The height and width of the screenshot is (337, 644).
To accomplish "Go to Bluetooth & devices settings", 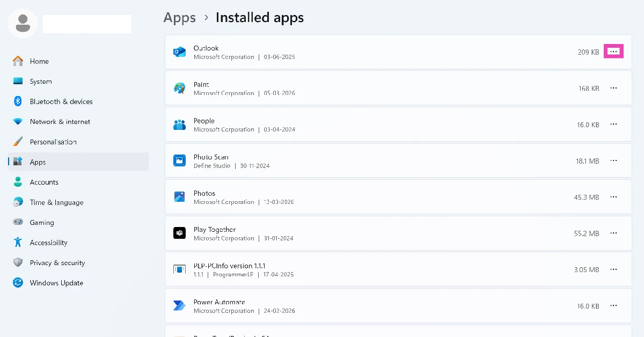I will tap(61, 101).
